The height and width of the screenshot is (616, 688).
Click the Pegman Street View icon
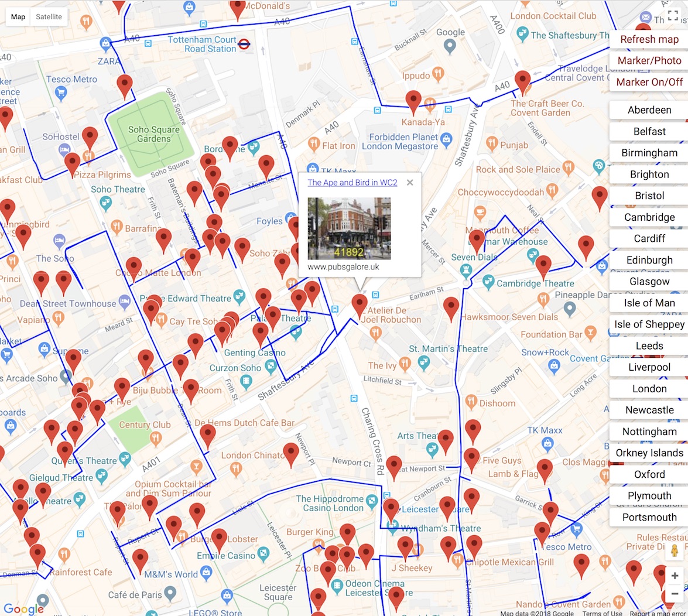pos(675,552)
